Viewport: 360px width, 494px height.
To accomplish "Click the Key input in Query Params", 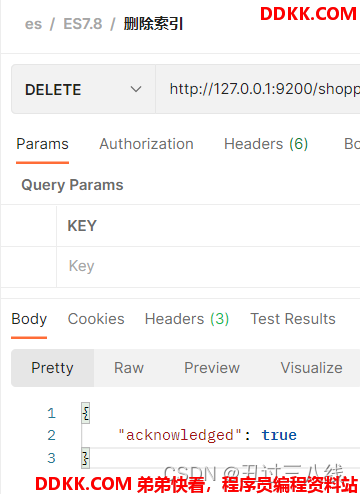I will [208, 266].
